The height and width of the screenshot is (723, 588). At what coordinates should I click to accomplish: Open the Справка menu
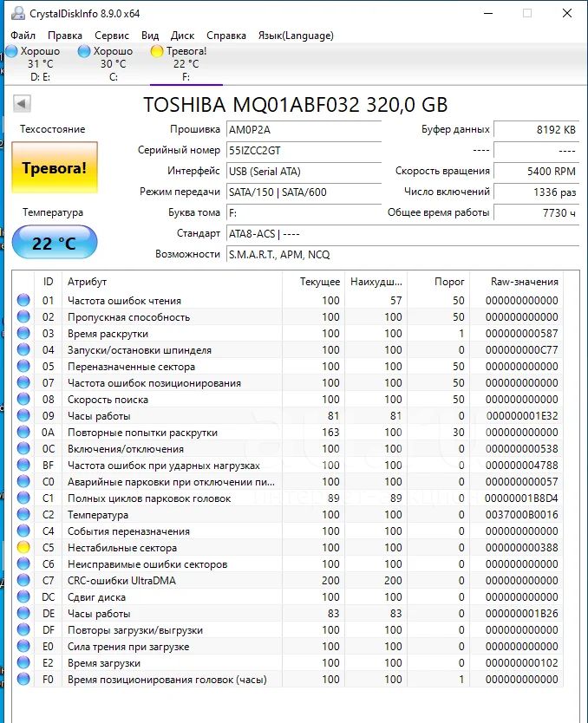pos(226,36)
